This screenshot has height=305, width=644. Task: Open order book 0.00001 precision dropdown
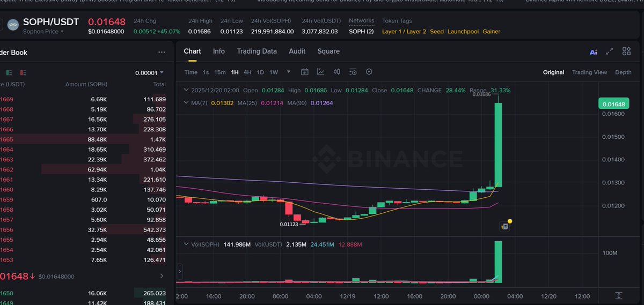coord(150,72)
